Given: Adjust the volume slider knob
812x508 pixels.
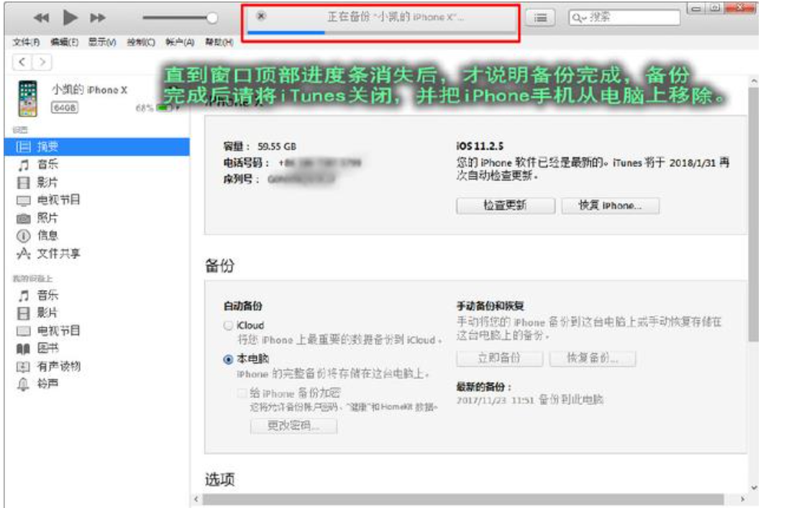Looking at the screenshot, I should pyautogui.click(x=211, y=18).
